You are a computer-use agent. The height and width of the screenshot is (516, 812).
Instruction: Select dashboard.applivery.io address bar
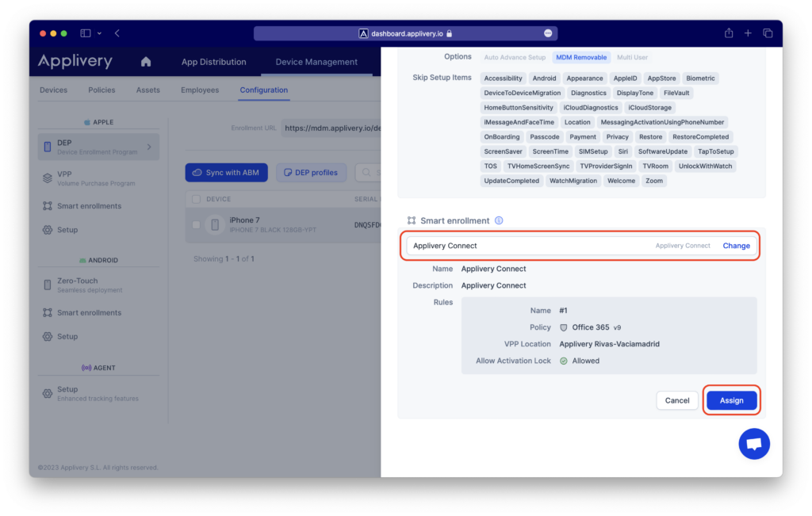405,33
